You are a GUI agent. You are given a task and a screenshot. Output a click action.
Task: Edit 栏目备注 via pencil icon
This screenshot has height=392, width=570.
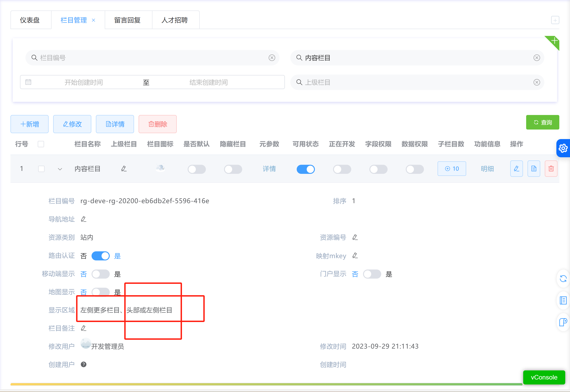(83, 328)
